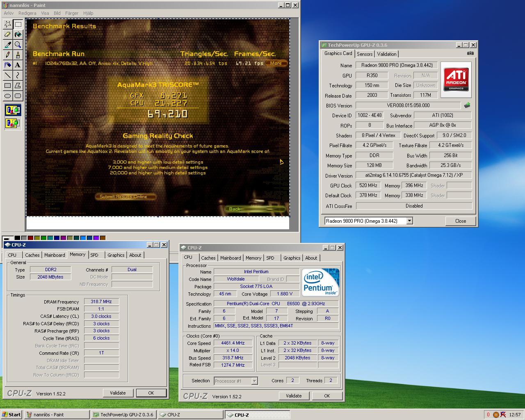Select the Text tool in Paint

[18, 65]
